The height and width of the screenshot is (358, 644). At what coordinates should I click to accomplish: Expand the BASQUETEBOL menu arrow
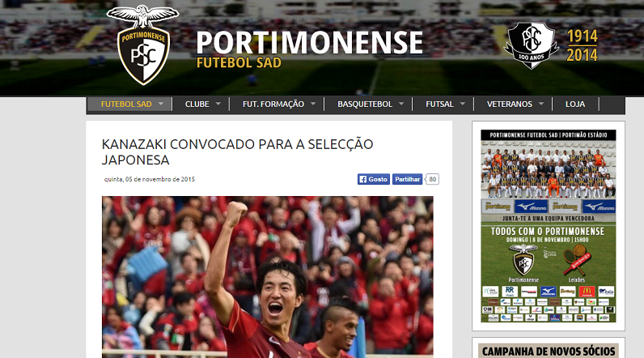click(401, 104)
